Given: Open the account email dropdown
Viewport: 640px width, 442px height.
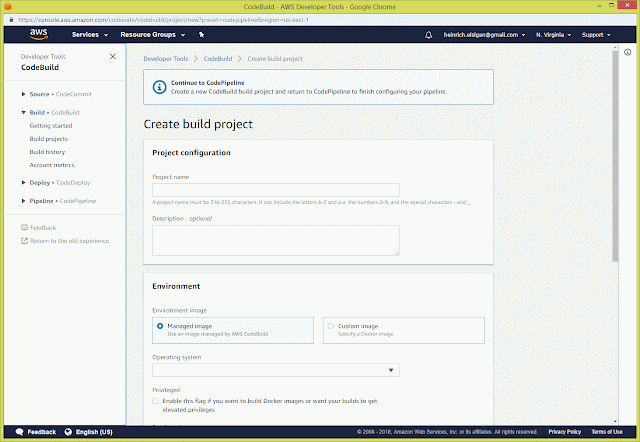Looking at the screenshot, I should tap(484, 35).
